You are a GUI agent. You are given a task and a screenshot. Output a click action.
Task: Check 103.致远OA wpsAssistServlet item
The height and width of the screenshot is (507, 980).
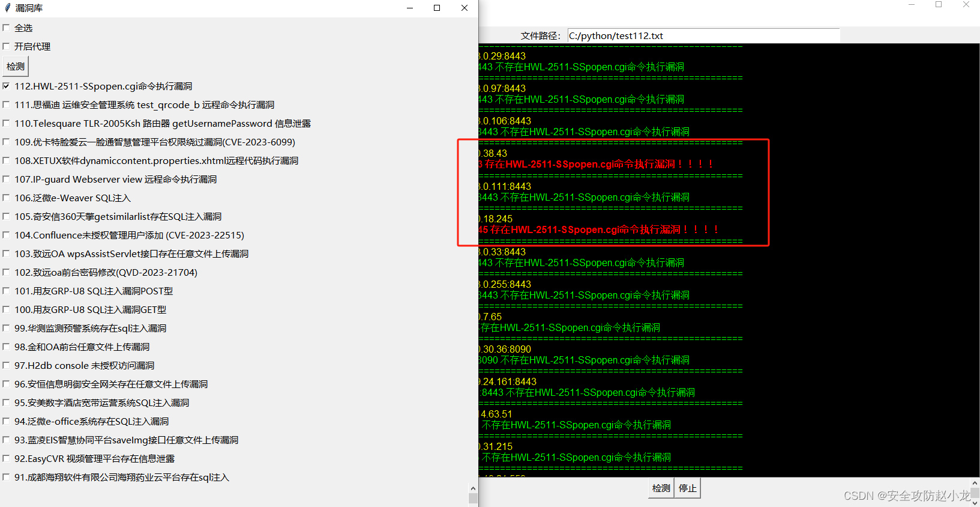point(6,253)
